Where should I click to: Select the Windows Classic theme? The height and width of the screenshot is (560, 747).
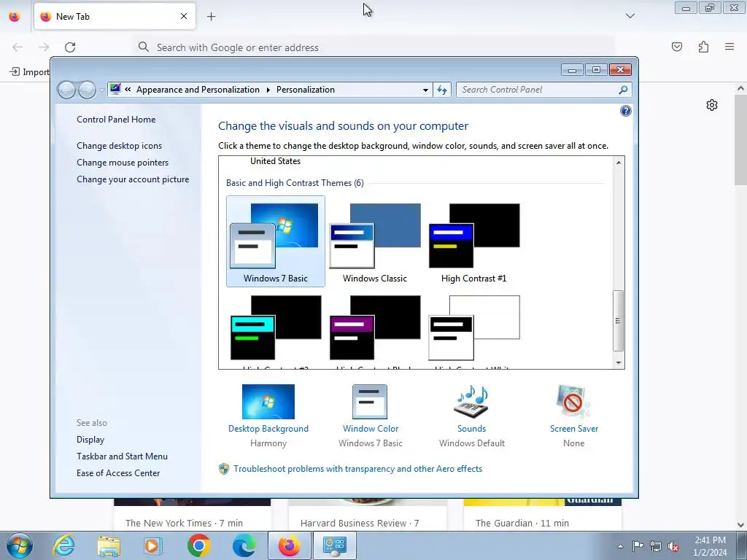(x=375, y=241)
